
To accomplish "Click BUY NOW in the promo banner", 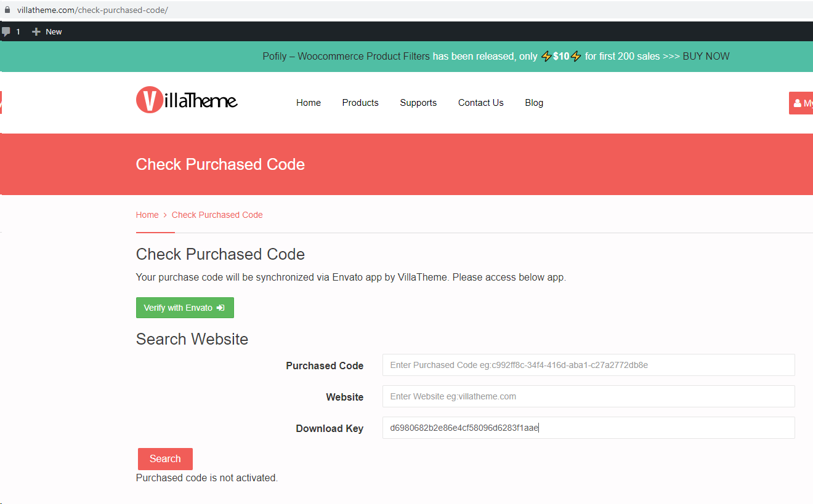I will (x=706, y=56).
